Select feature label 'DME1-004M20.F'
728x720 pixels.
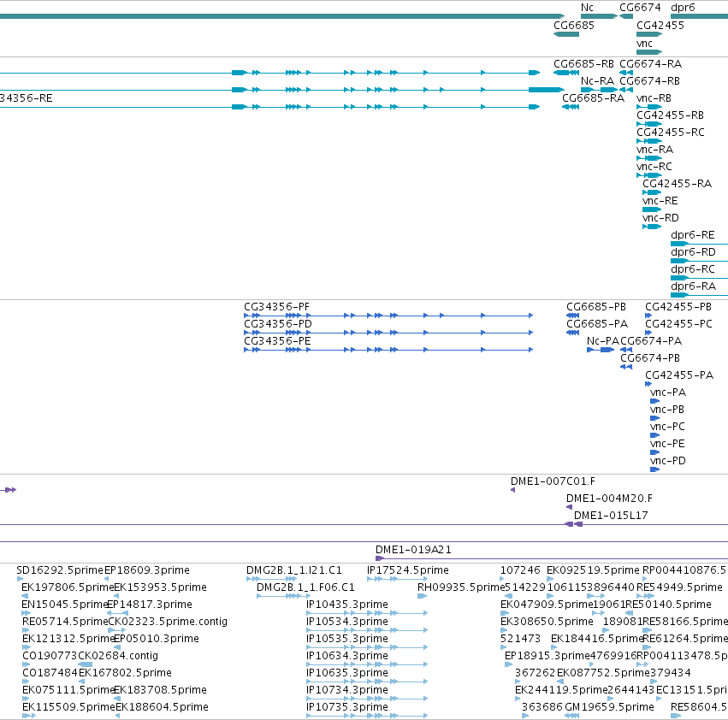pos(609,499)
